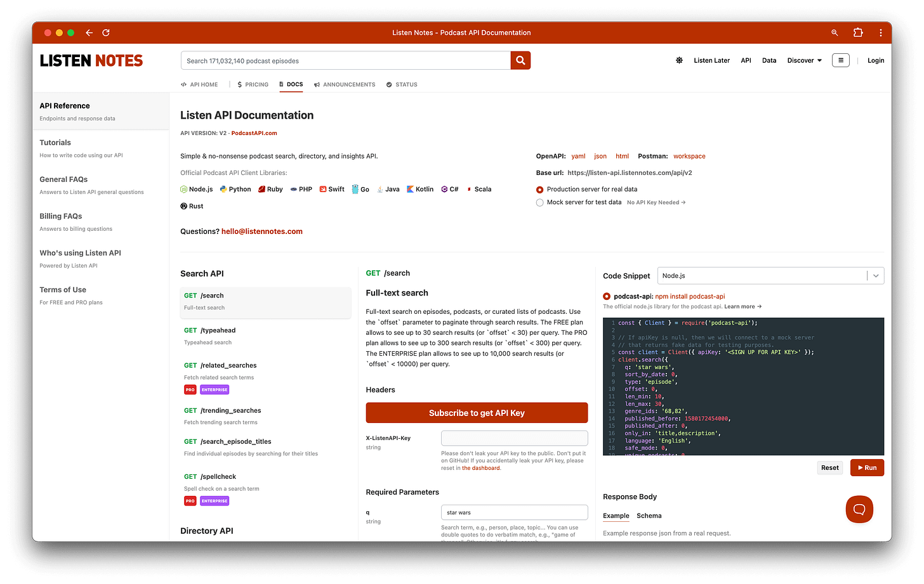Open browser zoom magnifier icon

(835, 32)
